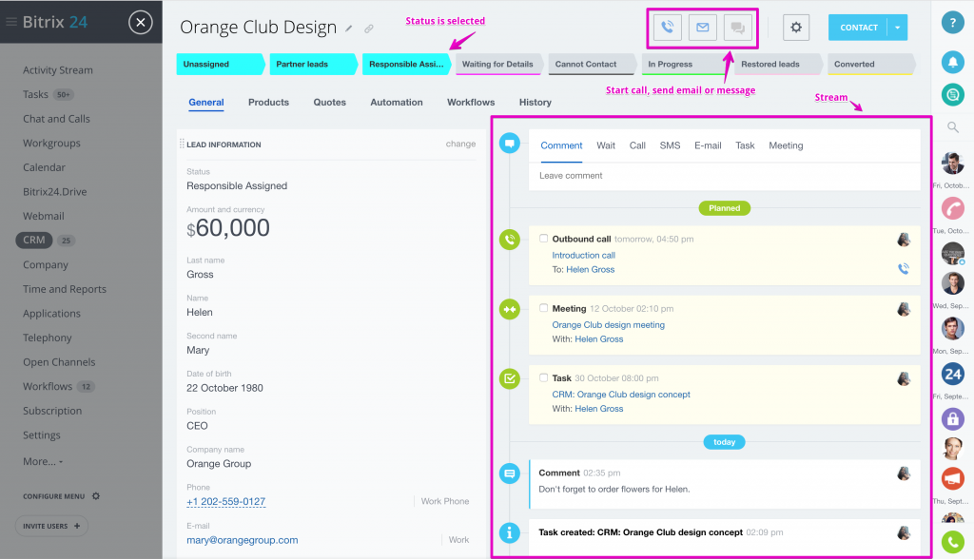
Task: Copy lead link using chain icon
Action: click(x=369, y=29)
